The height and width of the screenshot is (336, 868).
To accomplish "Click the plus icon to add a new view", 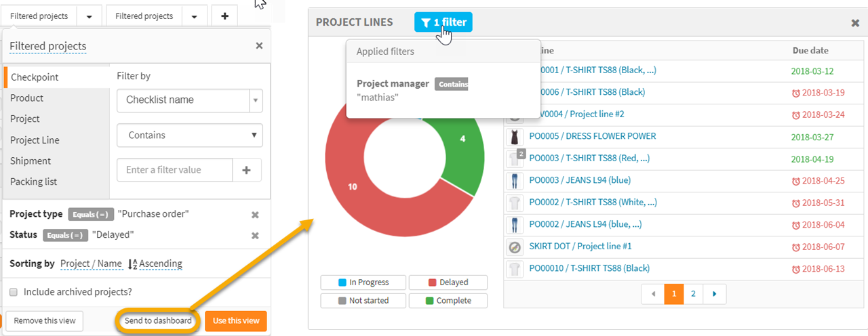I will 224,16.
